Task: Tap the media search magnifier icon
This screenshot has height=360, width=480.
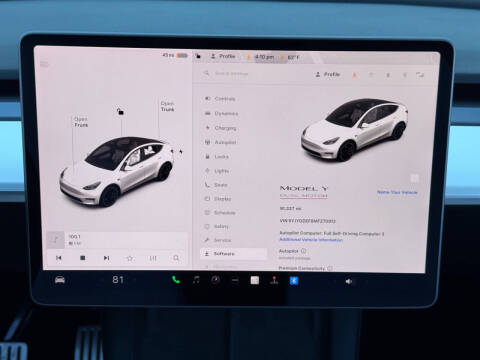Action: point(176,258)
